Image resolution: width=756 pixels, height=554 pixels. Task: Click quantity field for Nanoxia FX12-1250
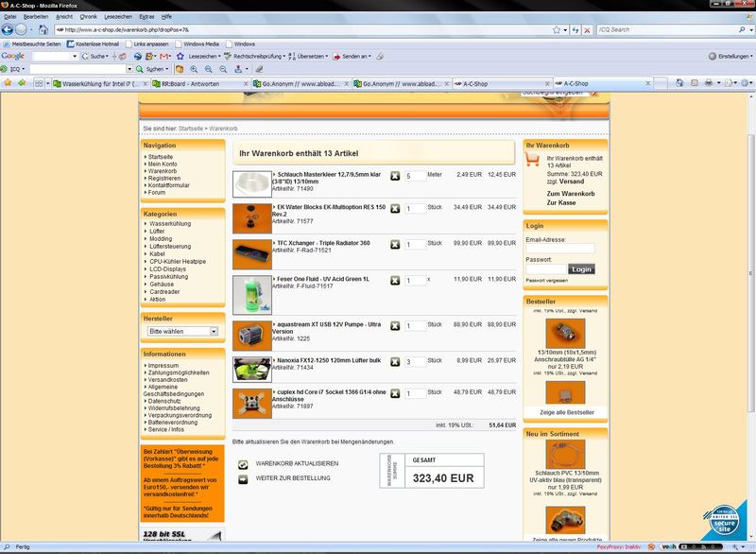click(415, 362)
